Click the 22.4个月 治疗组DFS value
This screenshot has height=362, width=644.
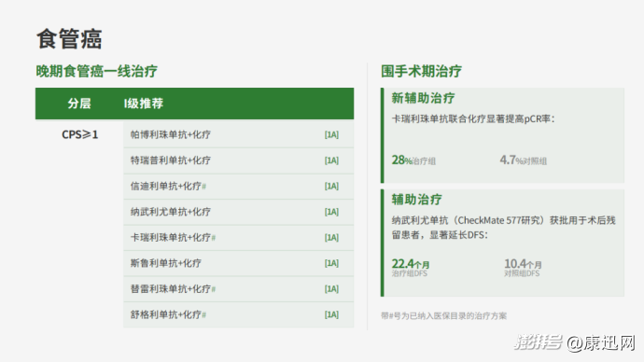point(411,267)
